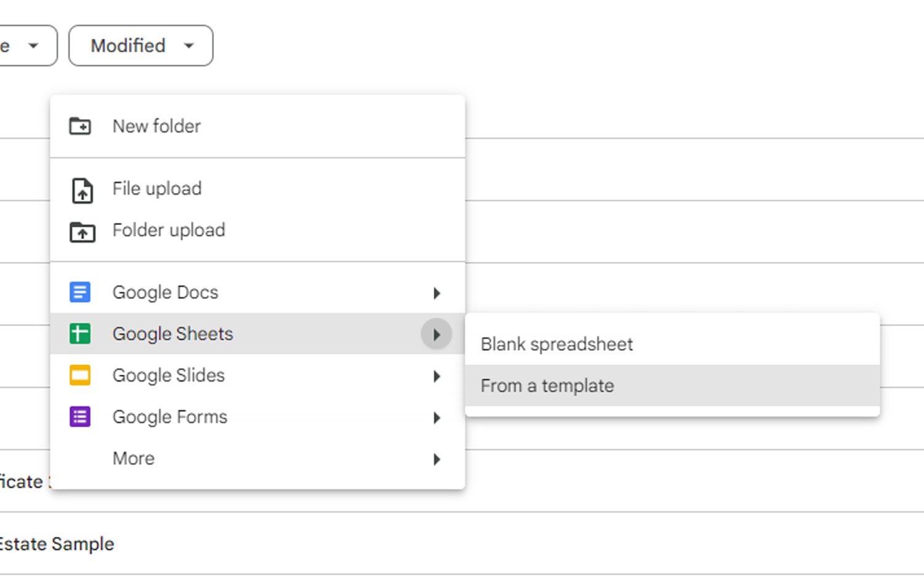Open the Estate Sample file row
The height and width of the screenshot is (585, 924).
[462, 544]
